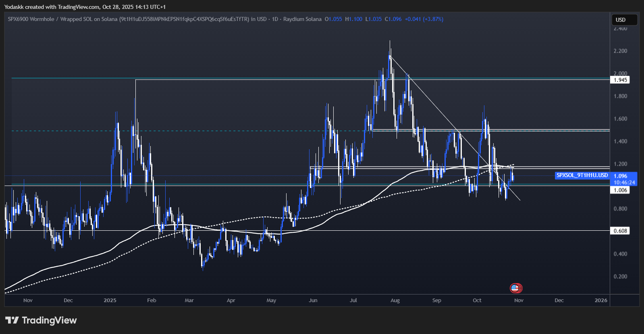This screenshot has height=334, width=644.
Task: Click the 2026 label on time axis
Action: 600,301
